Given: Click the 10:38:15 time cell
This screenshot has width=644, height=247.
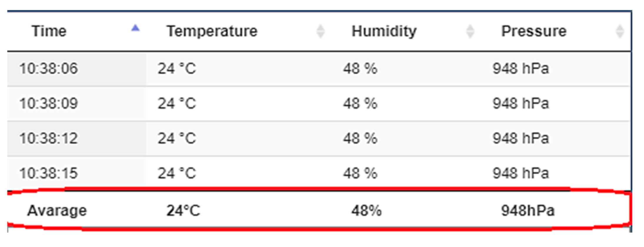Looking at the screenshot, I should 49,173.
